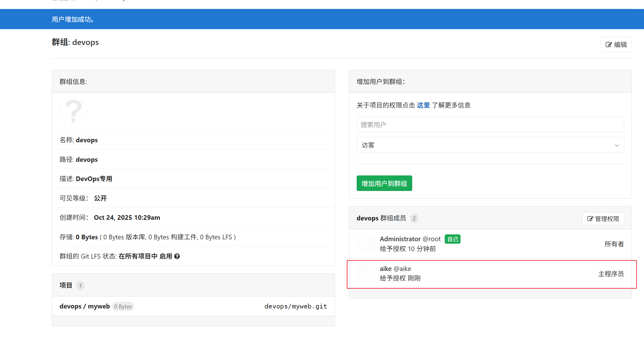
Task: Click the 项目 count badge
Action: [80, 286]
